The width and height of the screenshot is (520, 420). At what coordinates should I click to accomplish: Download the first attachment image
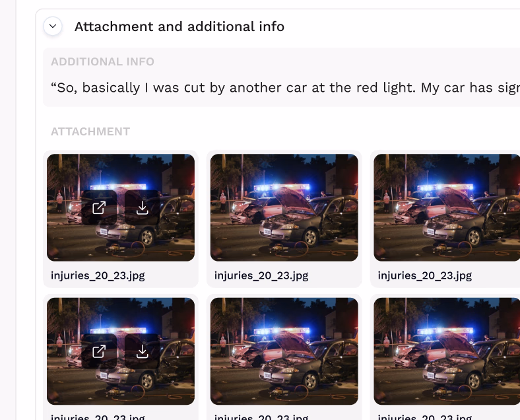coord(143,207)
